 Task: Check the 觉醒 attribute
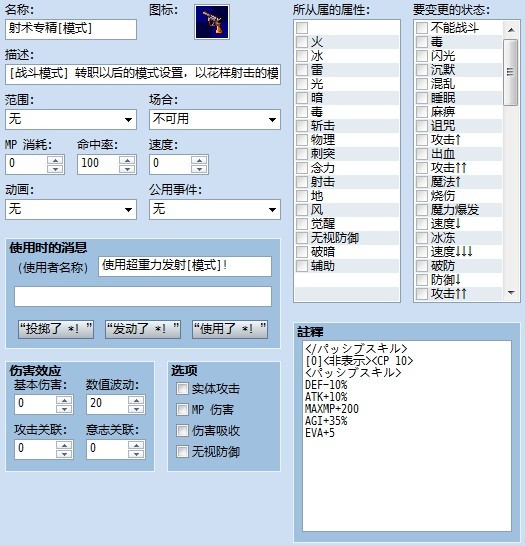pos(301,224)
